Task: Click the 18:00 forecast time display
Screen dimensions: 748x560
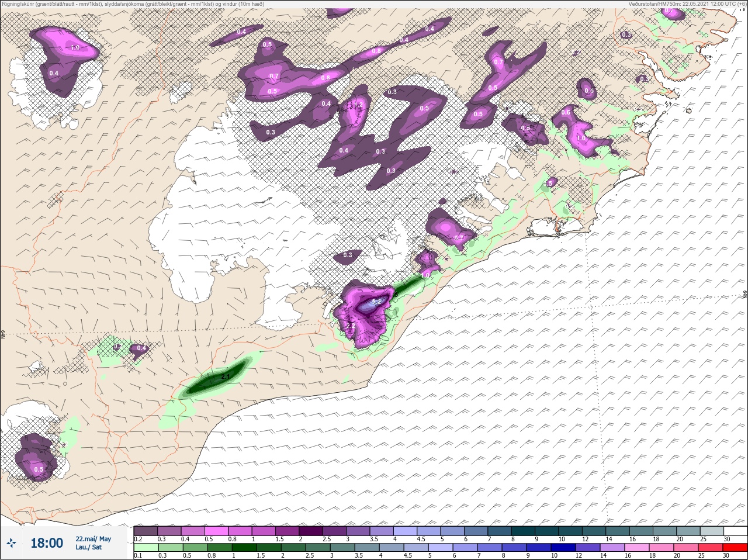Action: coord(47,543)
